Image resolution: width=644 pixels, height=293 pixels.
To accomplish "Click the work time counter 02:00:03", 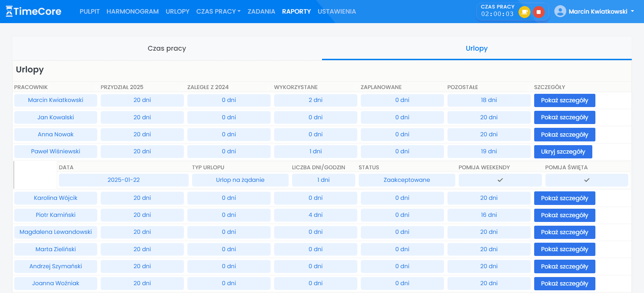I will pyautogui.click(x=497, y=14).
